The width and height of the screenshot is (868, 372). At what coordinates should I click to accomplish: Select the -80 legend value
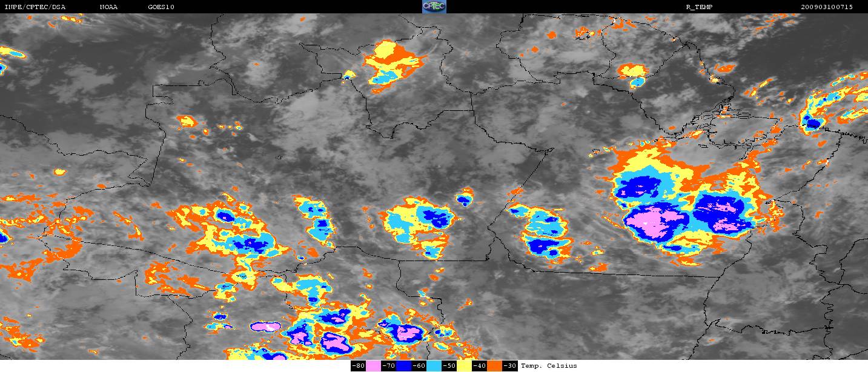click(x=359, y=366)
